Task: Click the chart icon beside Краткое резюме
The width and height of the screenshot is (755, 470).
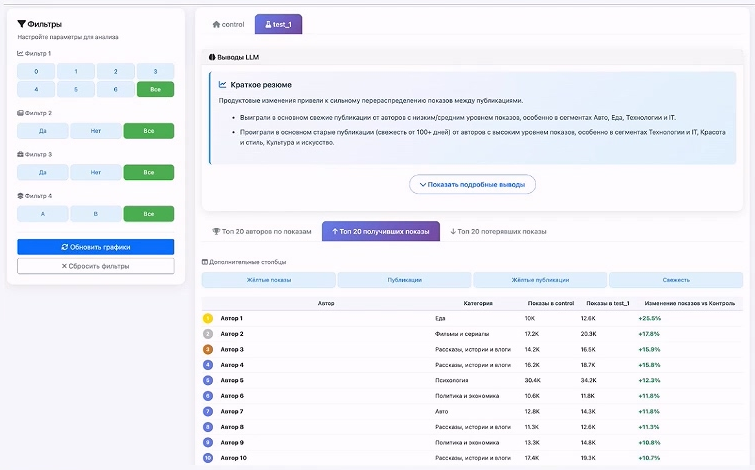Action: [x=222, y=85]
